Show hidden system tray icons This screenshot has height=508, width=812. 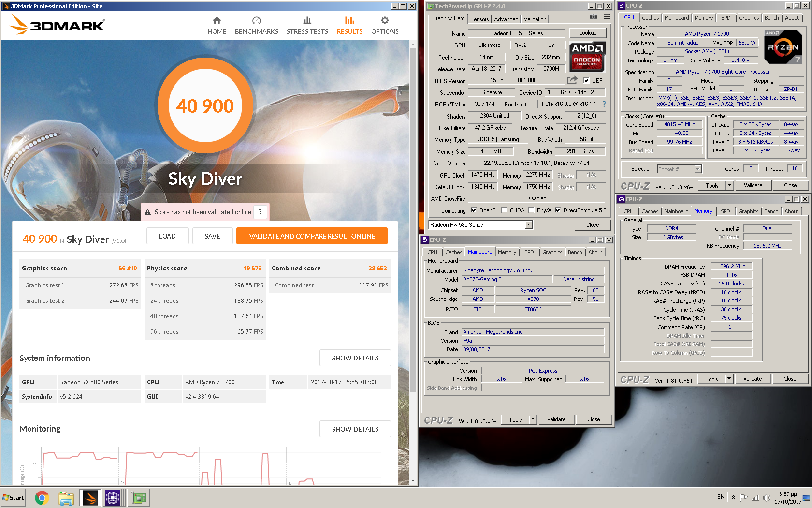click(733, 497)
